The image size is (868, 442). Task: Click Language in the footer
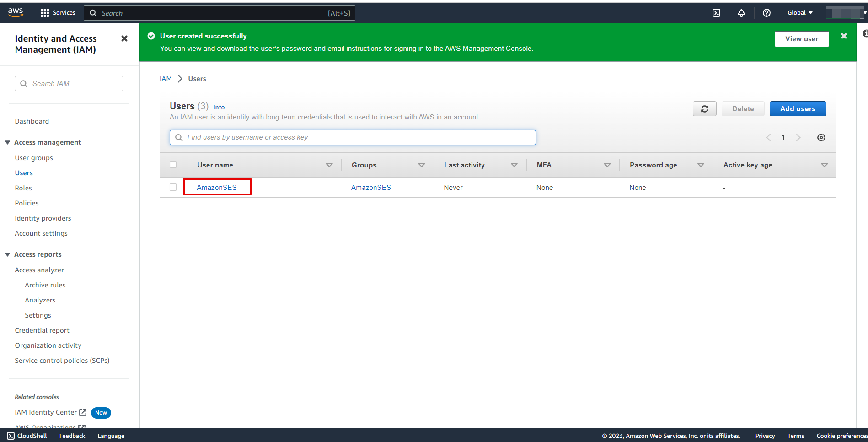[111, 436]
